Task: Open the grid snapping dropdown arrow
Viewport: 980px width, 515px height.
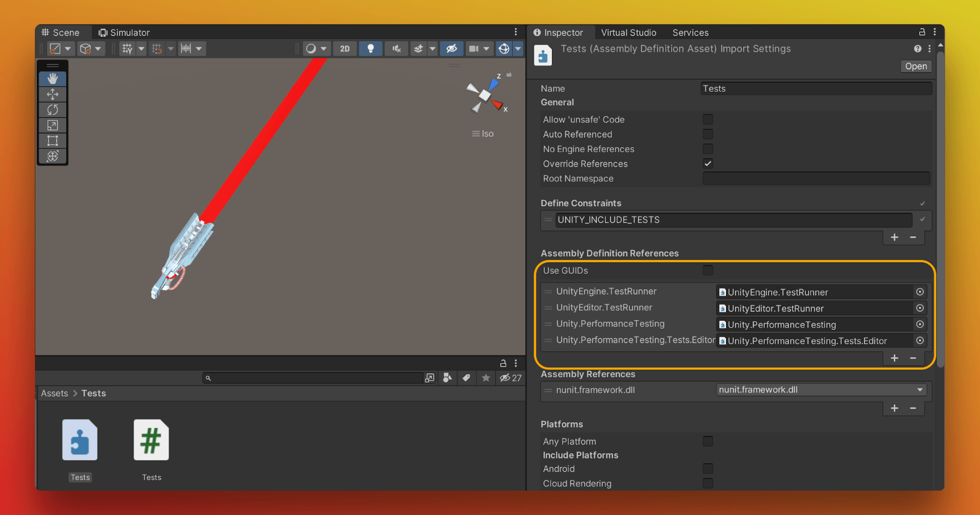Action: click(170, 48)
